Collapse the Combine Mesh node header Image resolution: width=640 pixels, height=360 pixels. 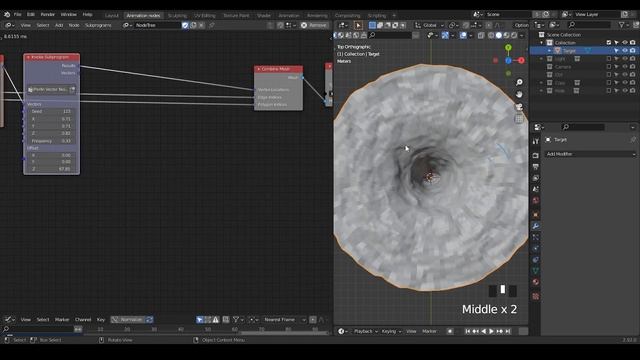(x=258, y=69)
